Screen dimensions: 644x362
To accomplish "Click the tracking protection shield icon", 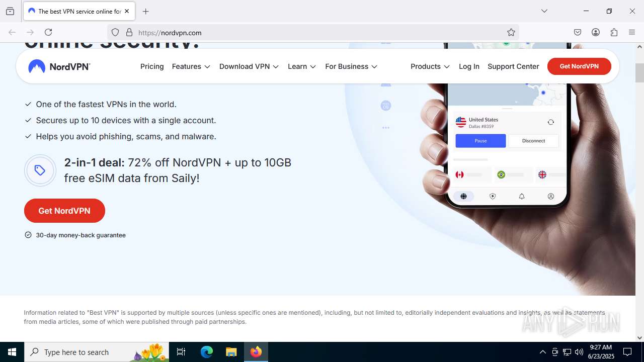I will coord(115,32).
